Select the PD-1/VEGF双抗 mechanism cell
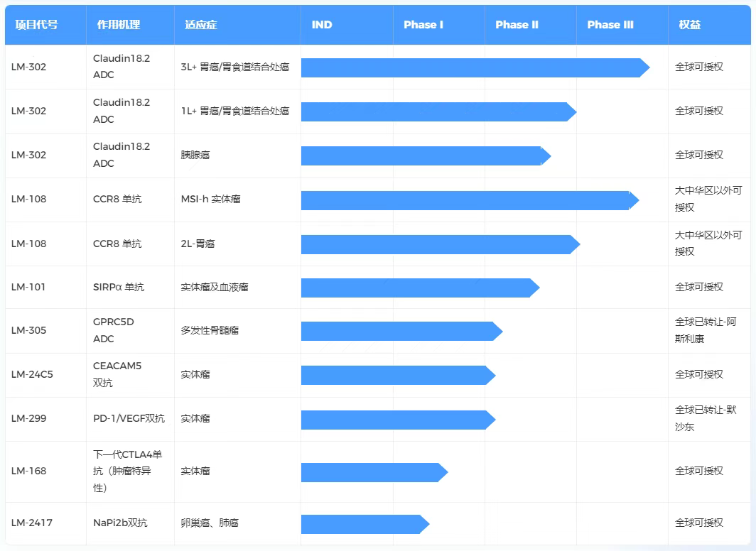Image resolution: width=756 pixels, height=551 pixels. click(x=129, y=418)
